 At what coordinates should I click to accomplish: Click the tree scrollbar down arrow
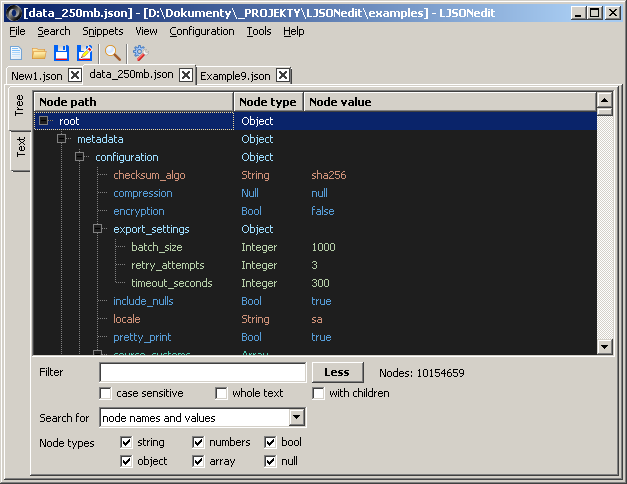[x=605, y=346]
